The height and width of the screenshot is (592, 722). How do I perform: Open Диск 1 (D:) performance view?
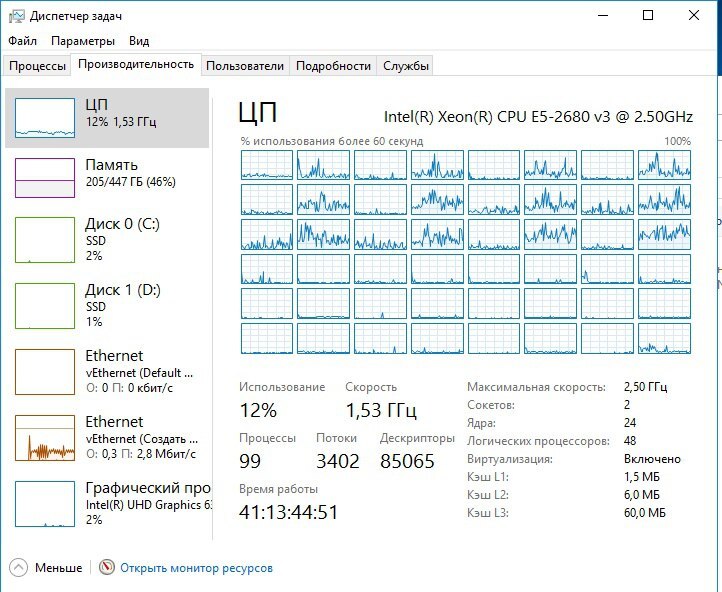(44, 306)
